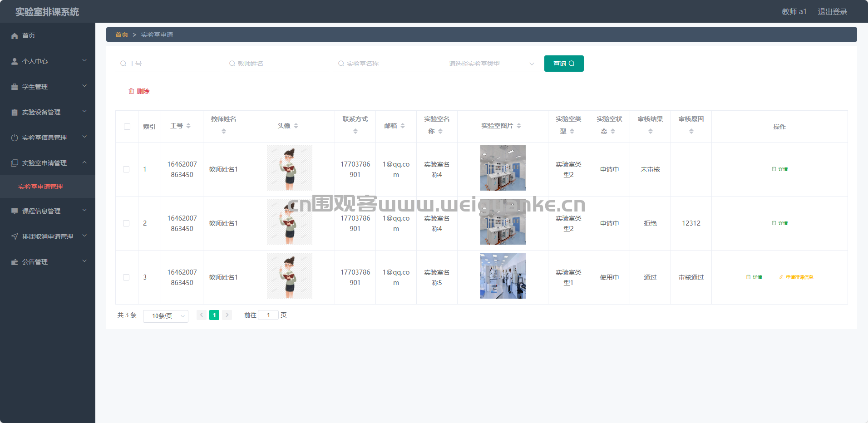The height and width of the screenshot is (423, 868).
Task: Click the 公告管理 folder icon
Action: (x=15, y=262)
